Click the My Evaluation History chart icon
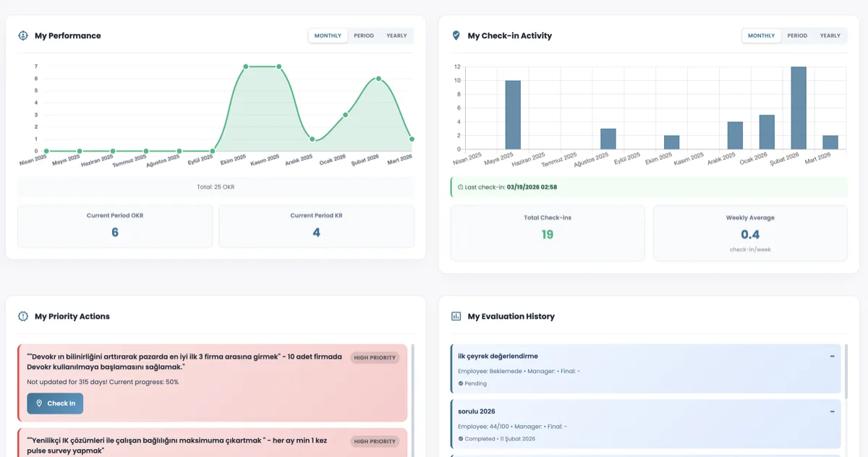 (x=456, y=316)
